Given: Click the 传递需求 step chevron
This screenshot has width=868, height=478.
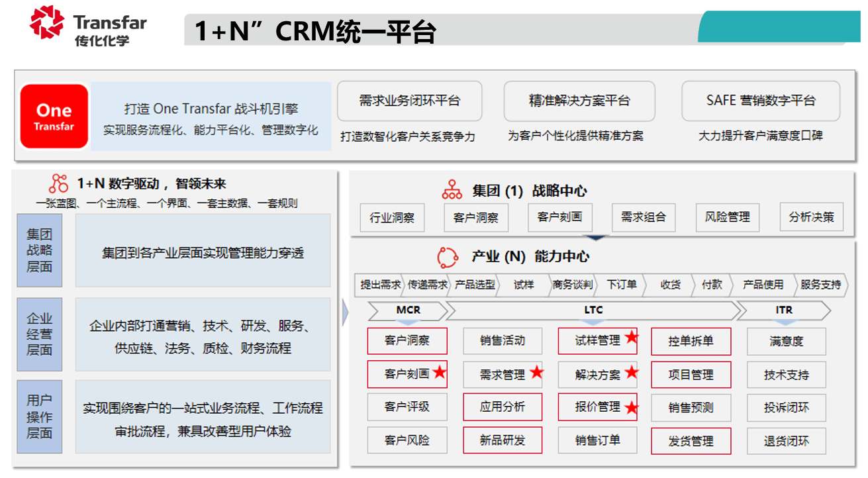Looking at the screenshot, I should pyautogui.click(x=427, y=285).
